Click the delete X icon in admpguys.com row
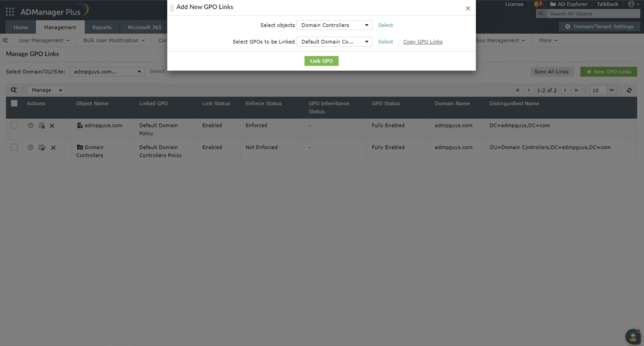 pyautogui.click(x=52, y=126)
